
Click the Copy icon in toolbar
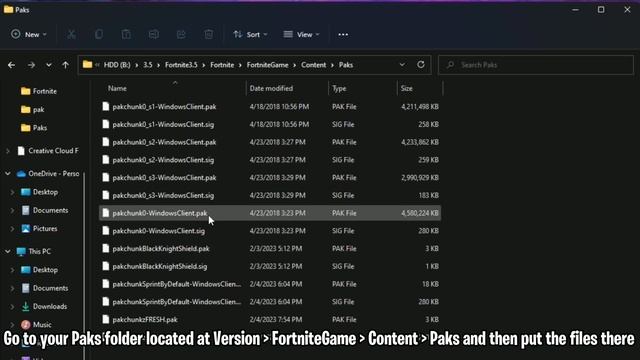coord(99,35)
